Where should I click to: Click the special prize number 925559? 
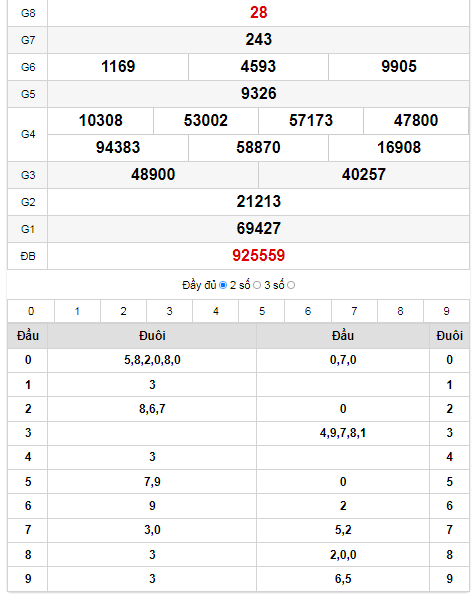coord(258,256)
